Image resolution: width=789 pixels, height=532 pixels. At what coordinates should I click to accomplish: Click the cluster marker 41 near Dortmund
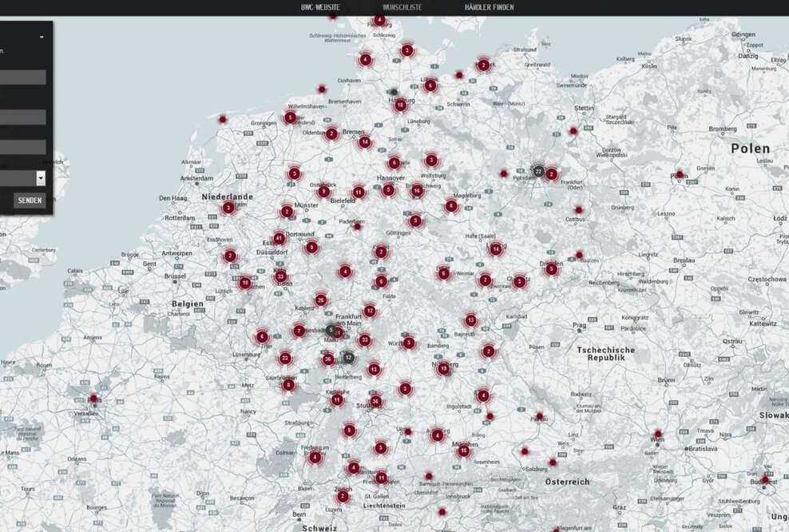tap(279, 238)
